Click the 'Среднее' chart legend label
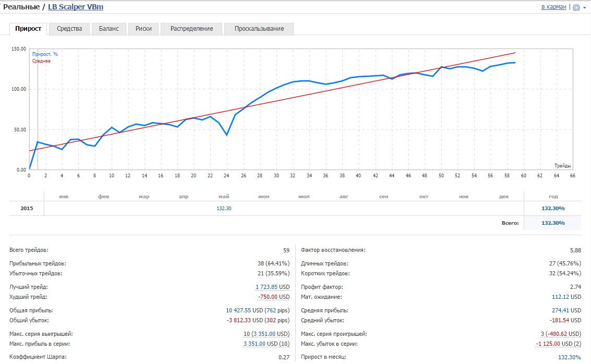Image resolution: width=591 pixels, height=364 pixels. [x=41, y=61]
